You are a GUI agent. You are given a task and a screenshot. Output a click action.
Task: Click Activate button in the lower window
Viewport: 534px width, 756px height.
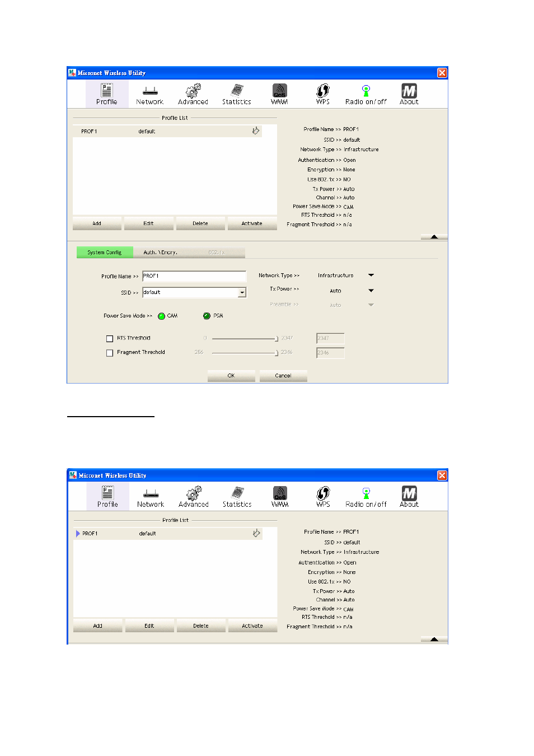(252, 626)
